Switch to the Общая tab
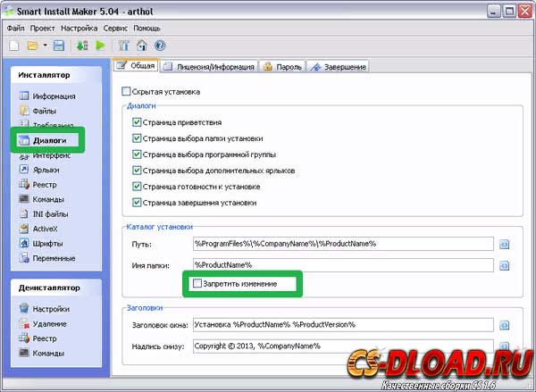The image size is (536, 392). tap(136, 65)
